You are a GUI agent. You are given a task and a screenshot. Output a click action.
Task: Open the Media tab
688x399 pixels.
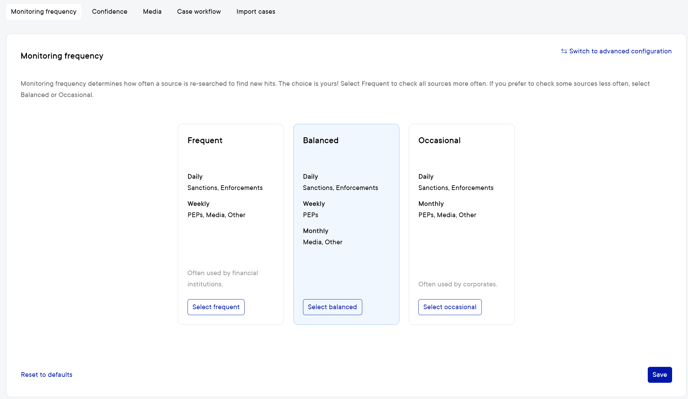coord(152,12)
